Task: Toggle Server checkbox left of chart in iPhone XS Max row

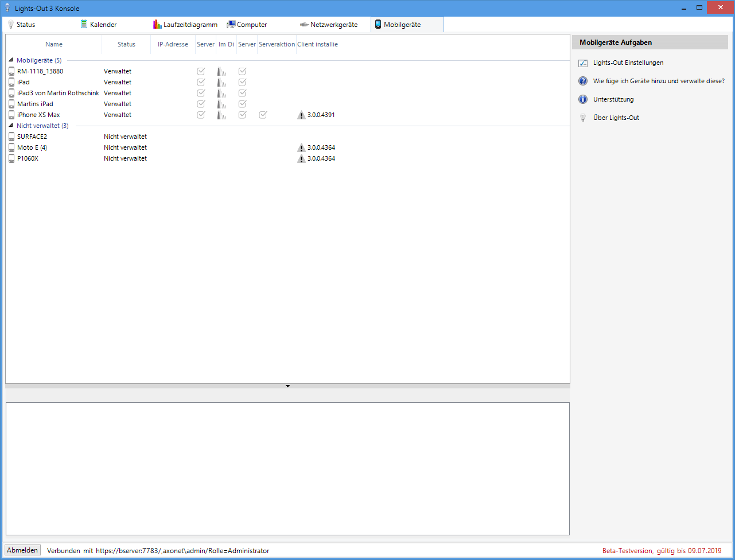Action: 201,115
